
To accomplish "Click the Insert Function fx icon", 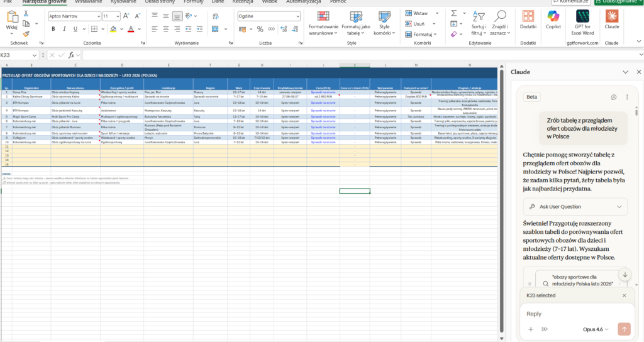I will 71,55.
